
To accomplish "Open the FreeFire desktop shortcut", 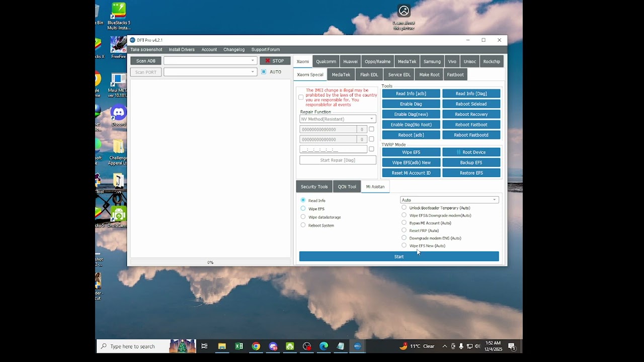I will (119, 47).
